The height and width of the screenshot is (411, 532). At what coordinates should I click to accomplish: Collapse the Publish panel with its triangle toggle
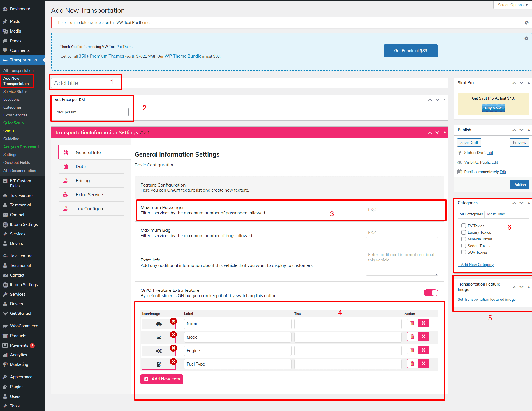tap(528, 130)
